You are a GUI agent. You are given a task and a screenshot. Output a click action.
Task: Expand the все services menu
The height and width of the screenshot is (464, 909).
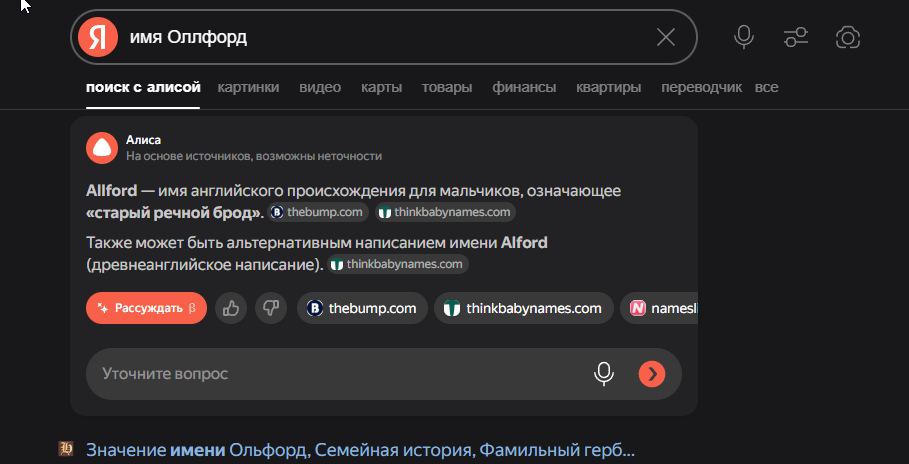pyautogui.click(x=766, y=88)
